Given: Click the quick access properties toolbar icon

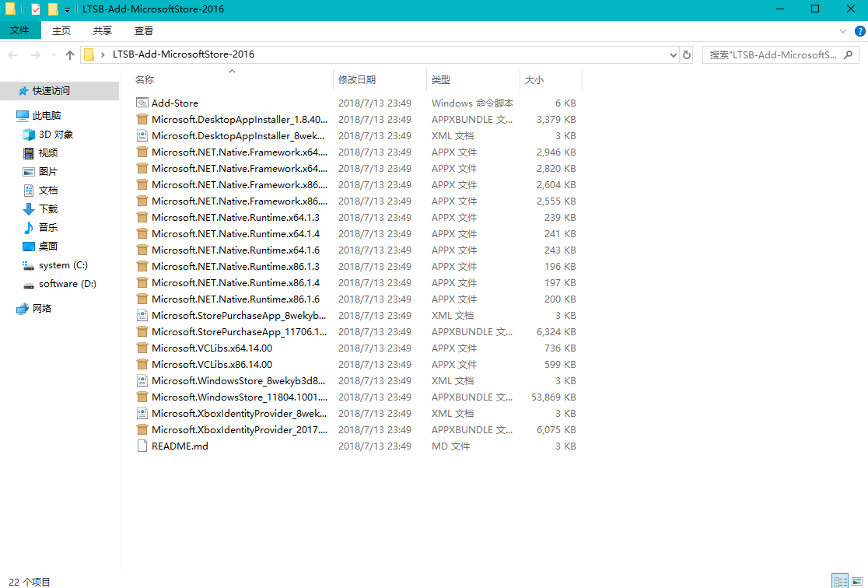Looking at the screenshot, I should (36, 9).
